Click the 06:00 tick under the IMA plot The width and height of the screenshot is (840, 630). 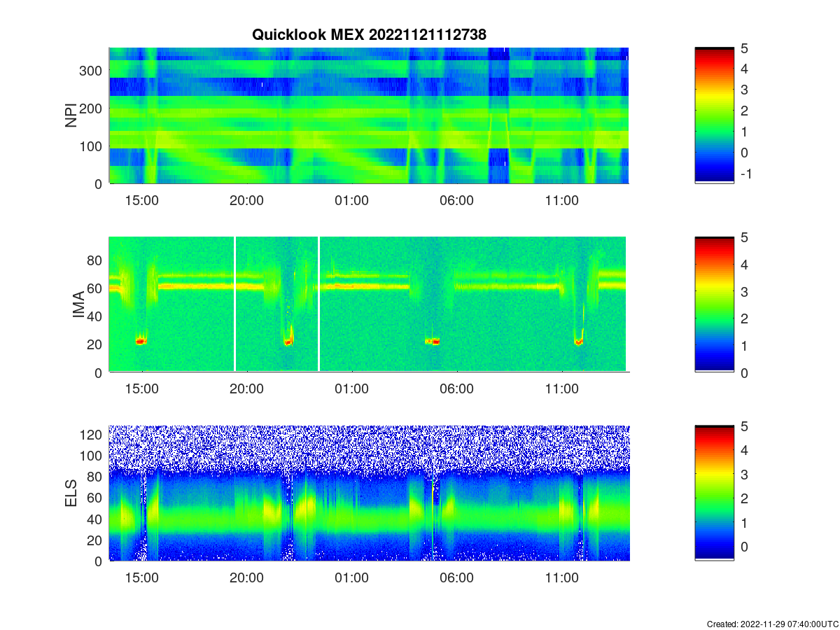pos(457,389)
